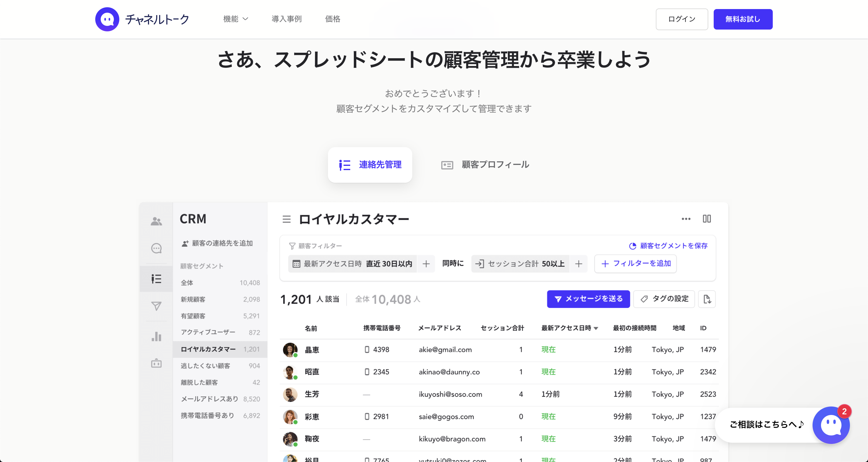
Task: Add condition plus next to セッション合計 filter
Action: coord(579,264)
